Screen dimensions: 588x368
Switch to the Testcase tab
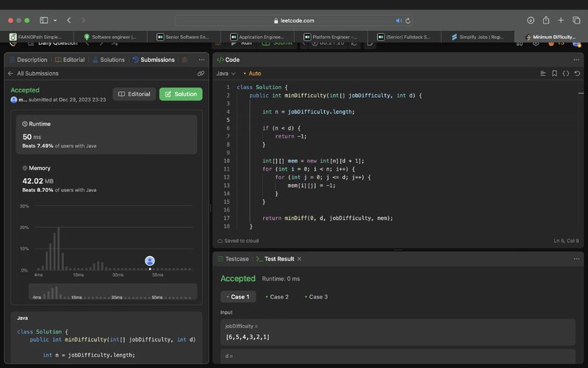click(233, 259)
